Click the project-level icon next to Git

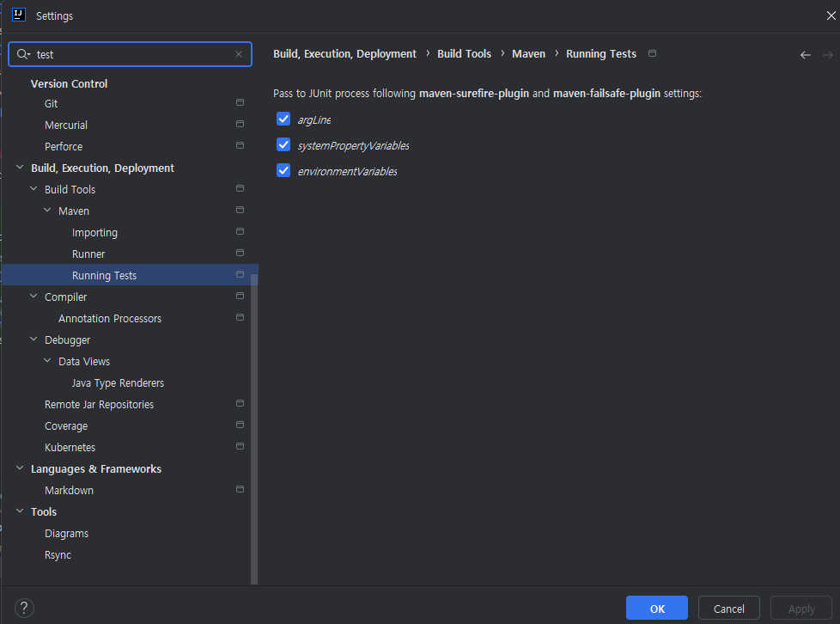point(240,102)
